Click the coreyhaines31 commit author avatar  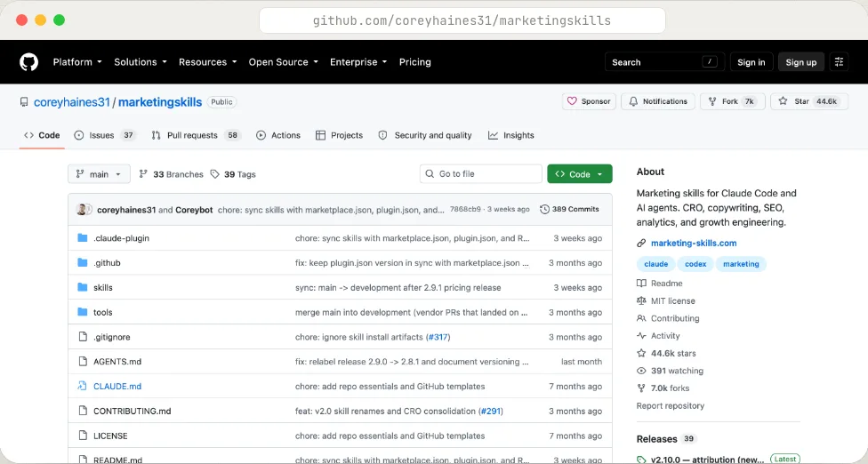pyautogui.click(x=83, y=209)
